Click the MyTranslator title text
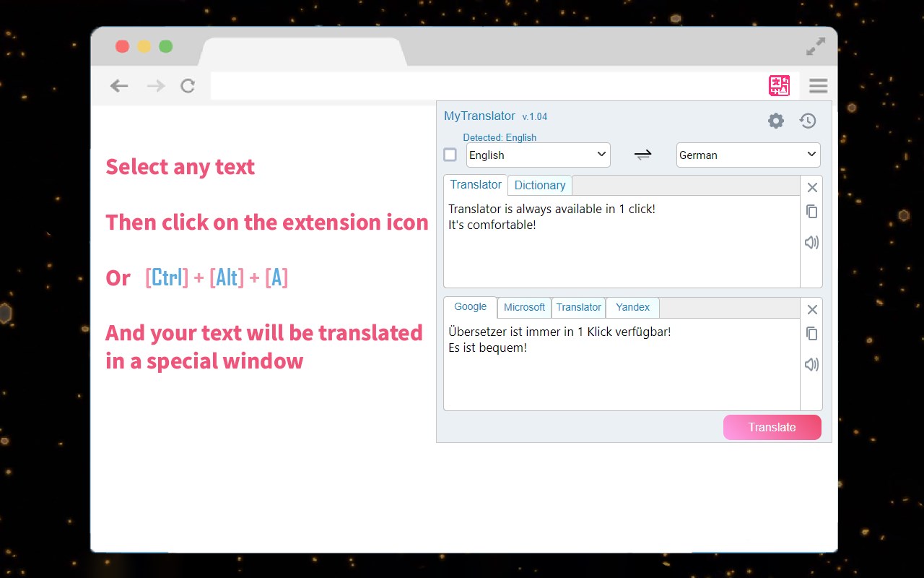The height and width of the screenshot is (578, 924). tap(479, 116)
